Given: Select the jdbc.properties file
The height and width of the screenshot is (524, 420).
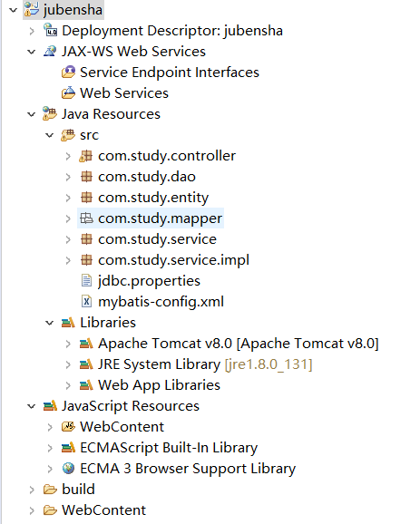Looking at the screenshot, I should 149,281.
